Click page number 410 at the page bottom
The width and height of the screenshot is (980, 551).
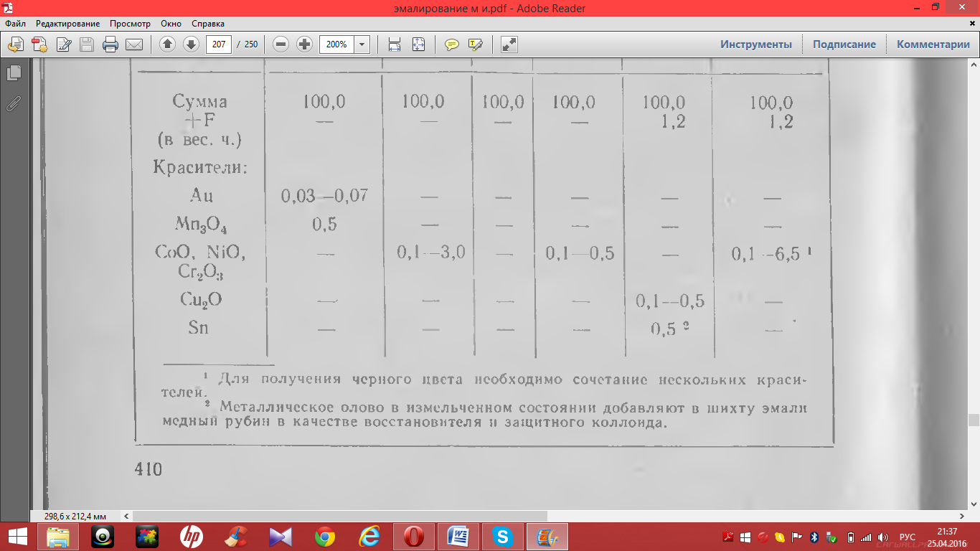click(149, 469)
